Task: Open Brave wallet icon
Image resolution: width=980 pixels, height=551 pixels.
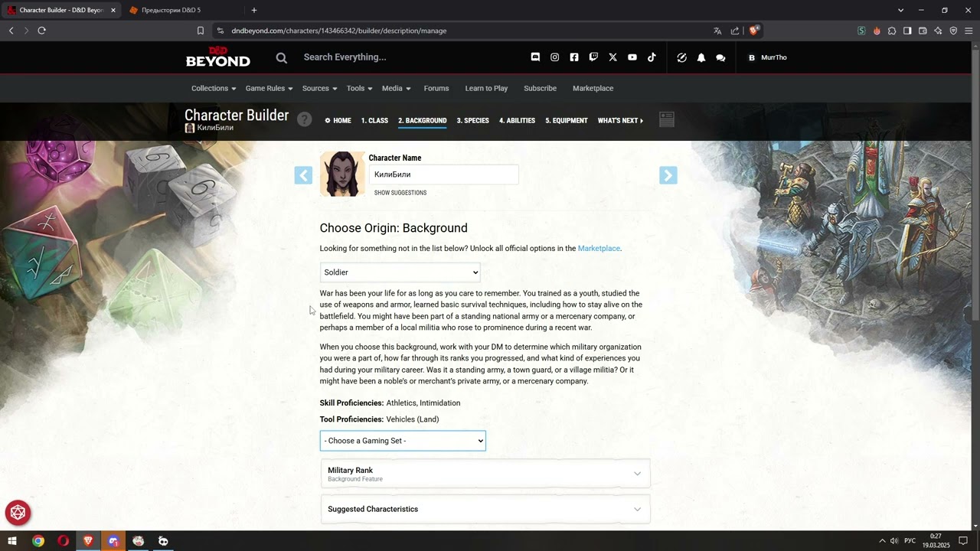Action: 923,31
